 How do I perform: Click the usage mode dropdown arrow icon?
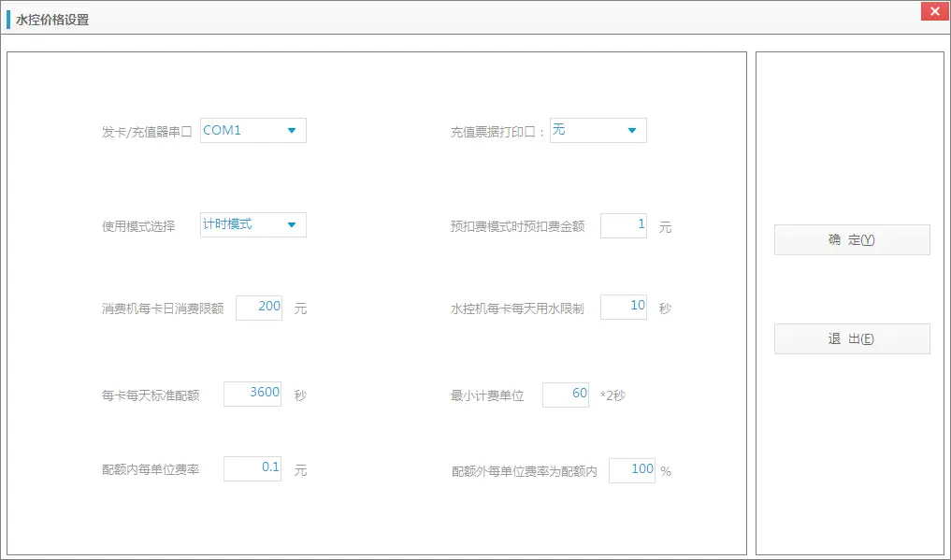[292, 224]
